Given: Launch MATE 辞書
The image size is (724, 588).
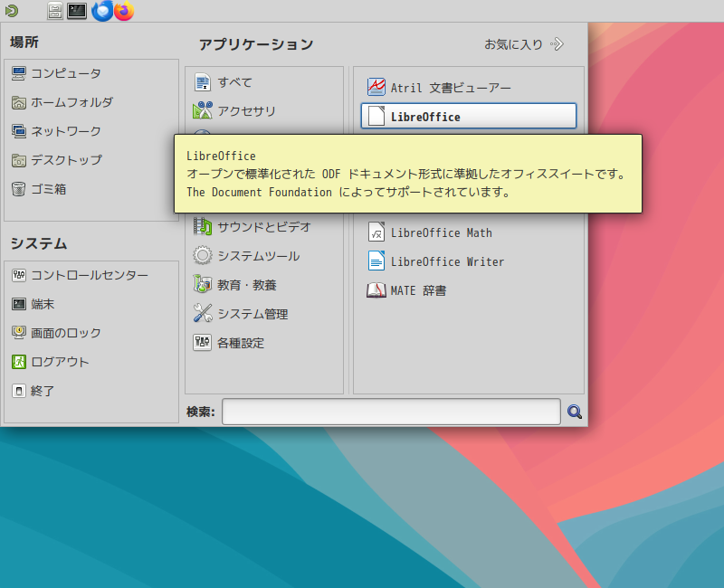Looking at the screenshot, I should 469,290.
